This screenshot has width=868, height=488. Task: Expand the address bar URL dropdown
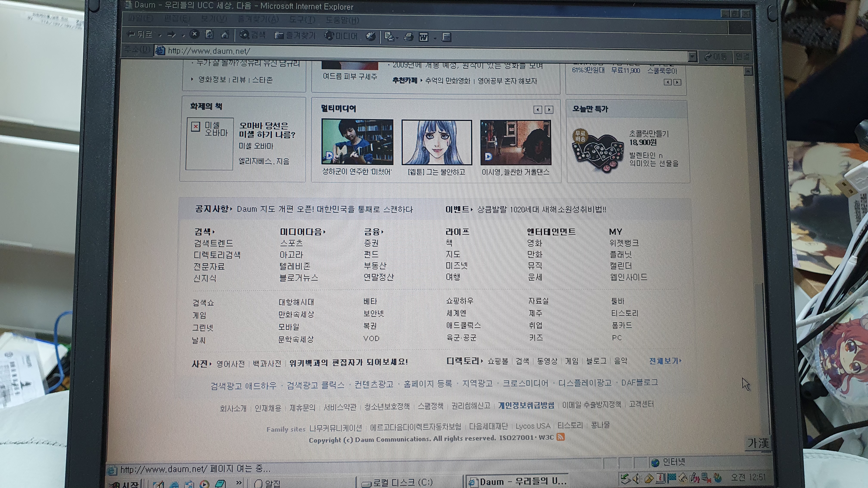pos(692,56)
